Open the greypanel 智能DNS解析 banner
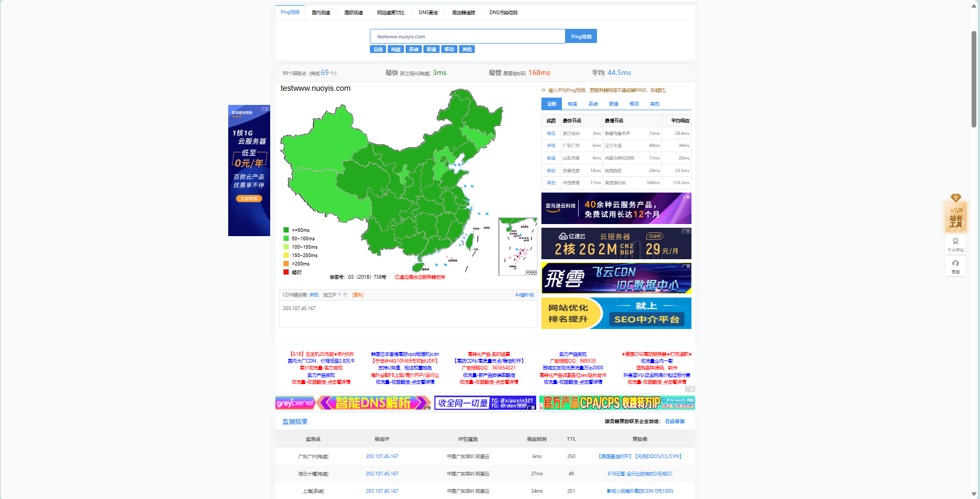This screenshot has width=980, height=499. (354, 402)
